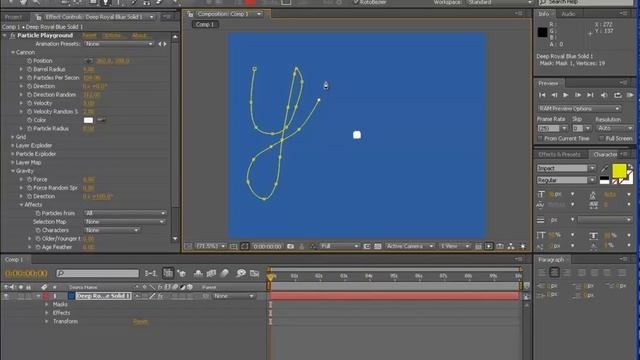Reset the Particle Playground effect
640x360 pixels.
(x=89, y=36)
